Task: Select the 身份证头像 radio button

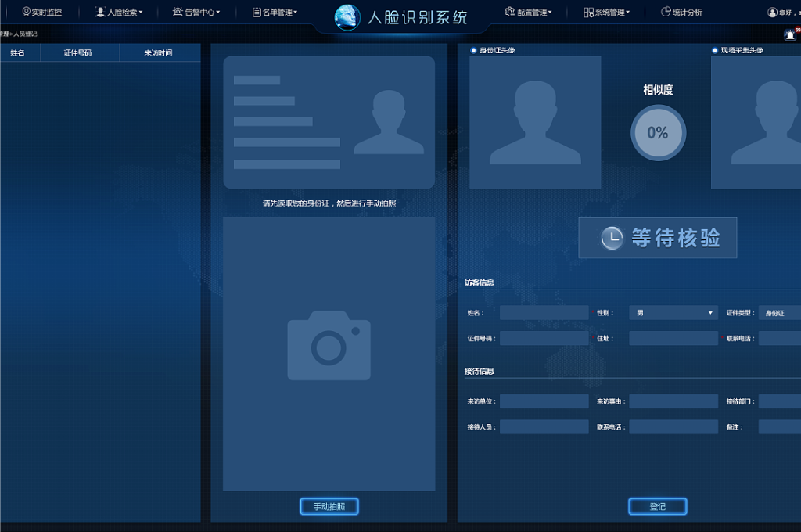Action: pyautogui.click(x=474, y=50)
